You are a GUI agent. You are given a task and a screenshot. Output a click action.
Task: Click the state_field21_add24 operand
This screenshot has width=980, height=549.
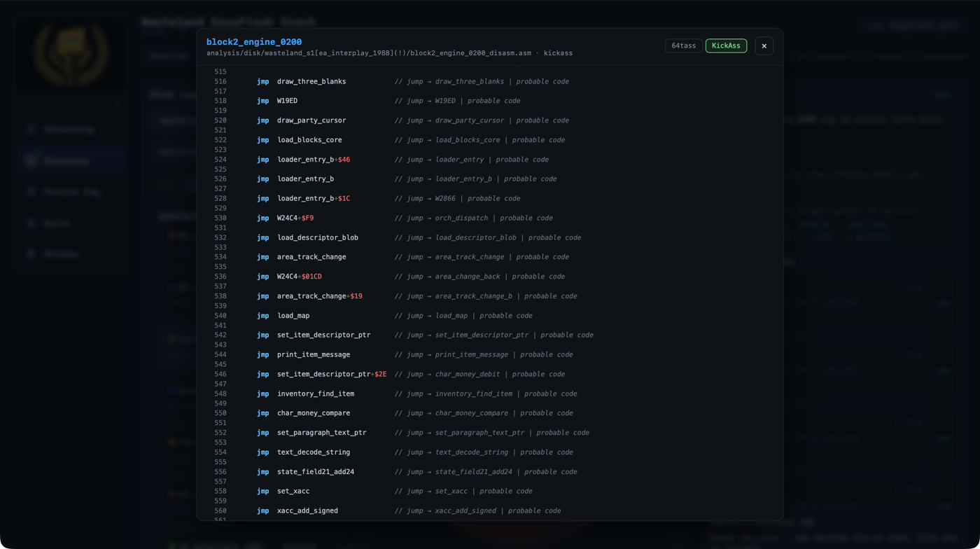(x=316, y=472)
